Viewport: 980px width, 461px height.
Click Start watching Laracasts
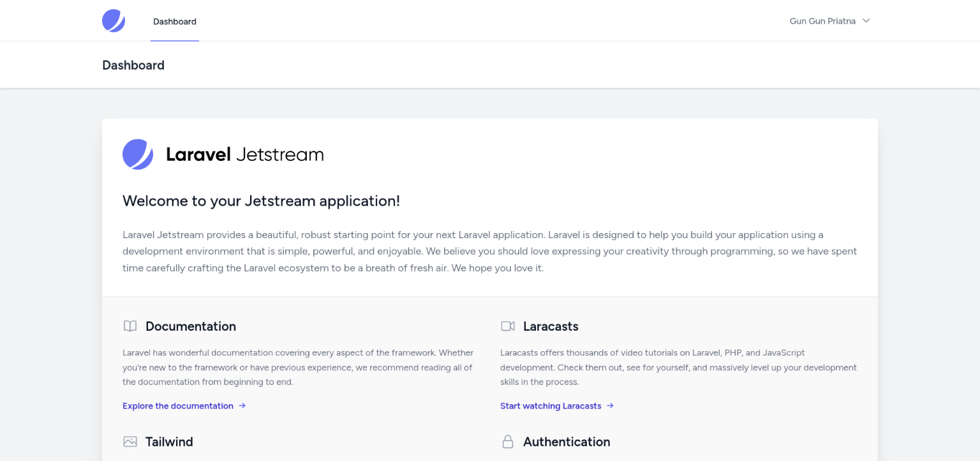551,405
